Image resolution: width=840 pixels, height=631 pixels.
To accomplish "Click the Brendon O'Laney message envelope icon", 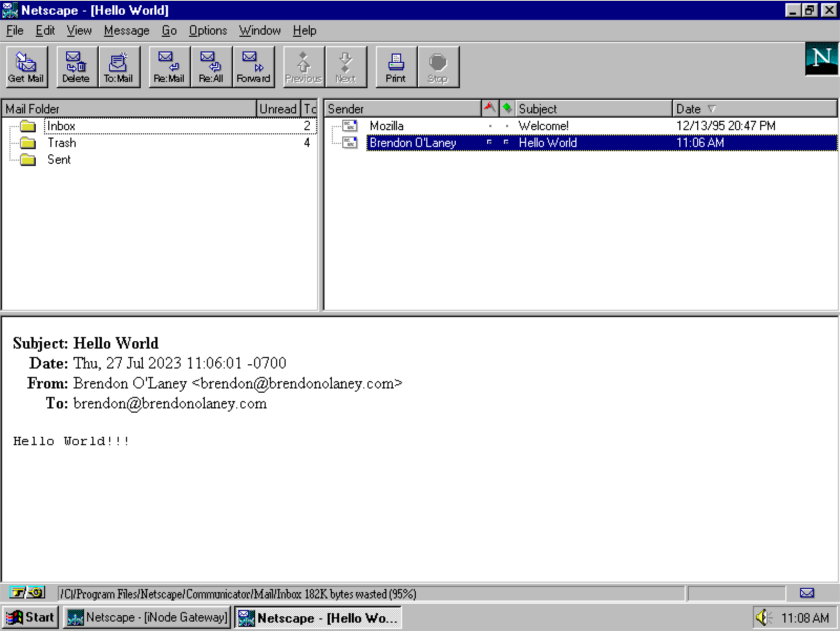I will point(350,142).
